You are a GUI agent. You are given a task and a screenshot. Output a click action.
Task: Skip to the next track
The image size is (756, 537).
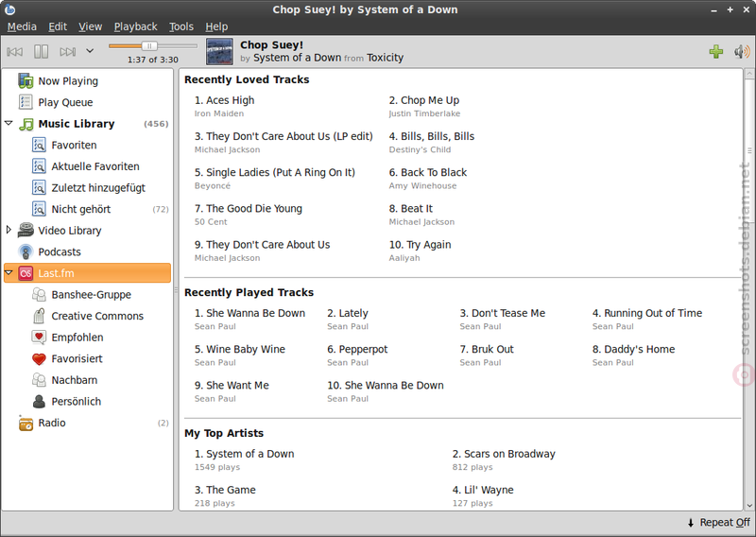click(x=67, y=51)
